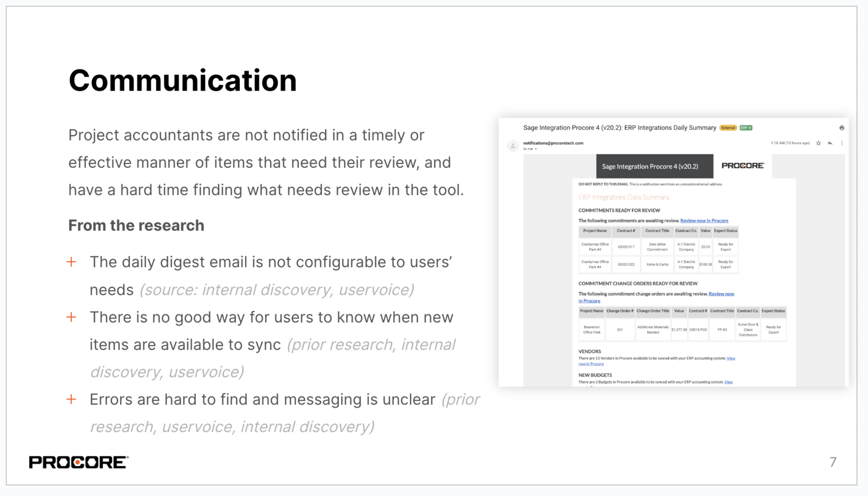
Task: Click the yellow External label tag
Action: pyautogui.click(x=728, y=128)
